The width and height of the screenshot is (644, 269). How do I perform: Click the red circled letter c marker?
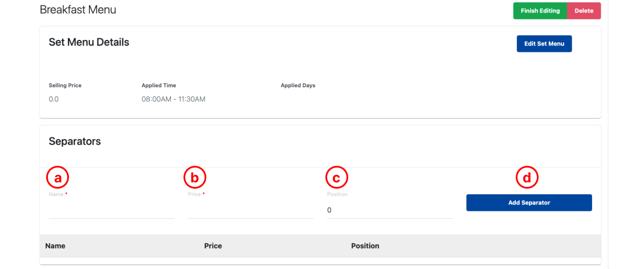click(336, 178)
